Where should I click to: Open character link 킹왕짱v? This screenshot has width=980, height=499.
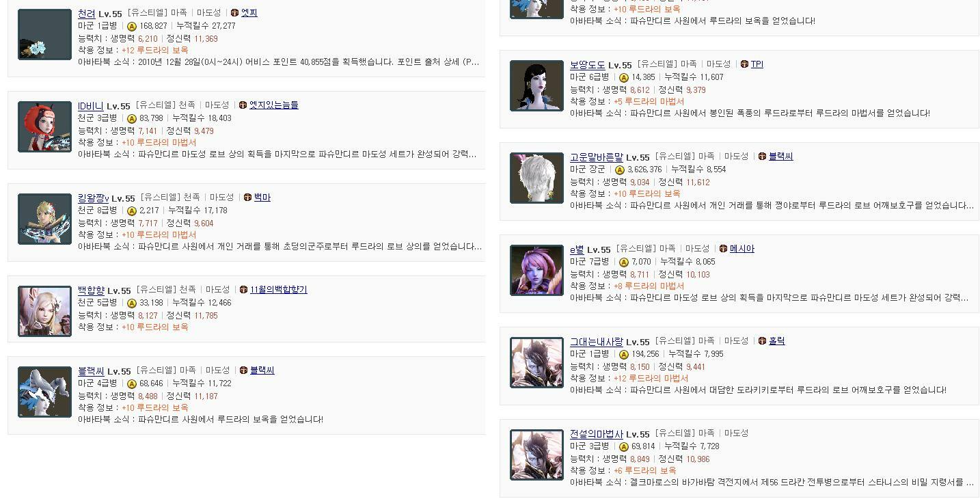coord(94,198)
